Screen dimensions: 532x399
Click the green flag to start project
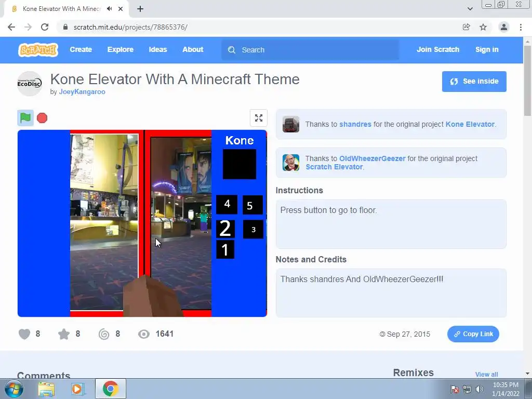click(x=25, y=118)
